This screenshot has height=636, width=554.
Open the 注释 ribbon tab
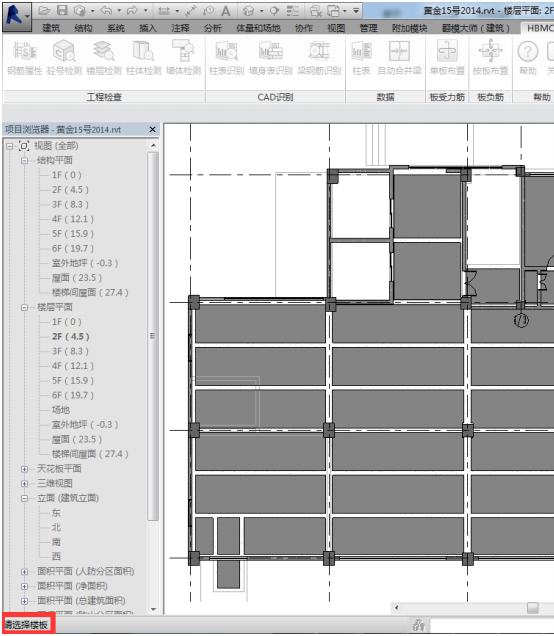click(x=180, y=28)
